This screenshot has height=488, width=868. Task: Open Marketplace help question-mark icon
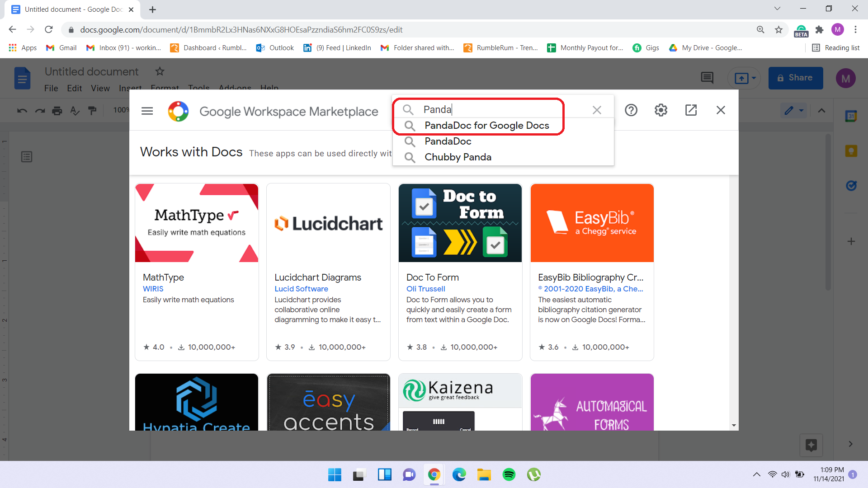[631, 110]
